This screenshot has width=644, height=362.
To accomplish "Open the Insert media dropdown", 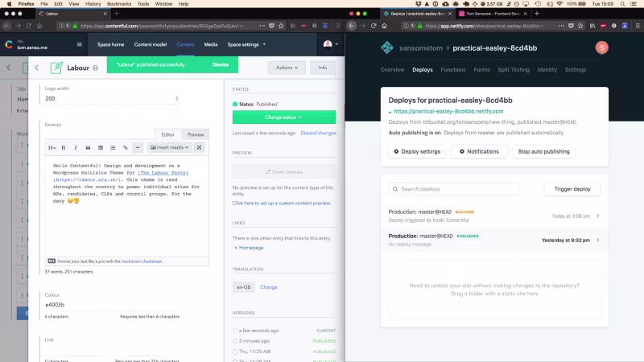I will coord(169,147).
